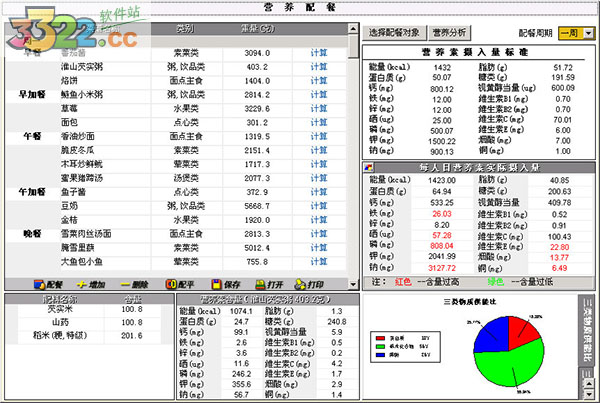Screen dimensions: 600x403
Task: Select the 鲢鱼小米粥 dish cell
Action: click(105, 95)
